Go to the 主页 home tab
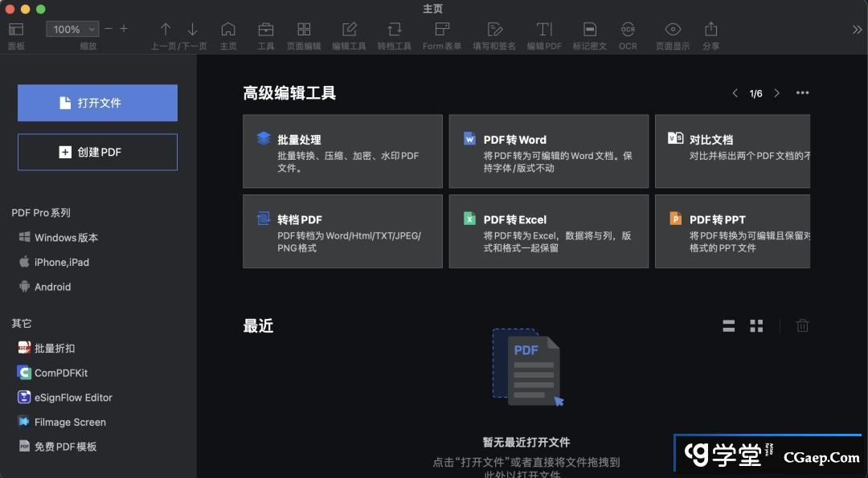868x478 pixels. [228, 30]
